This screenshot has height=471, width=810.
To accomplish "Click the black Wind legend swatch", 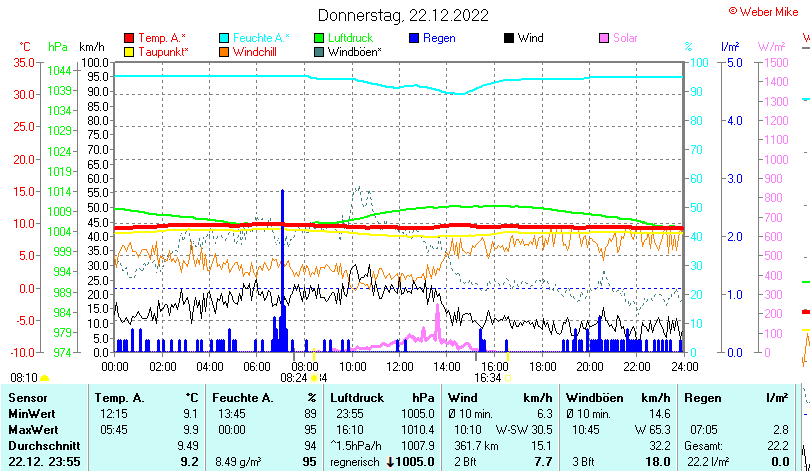I will point(509,38).
